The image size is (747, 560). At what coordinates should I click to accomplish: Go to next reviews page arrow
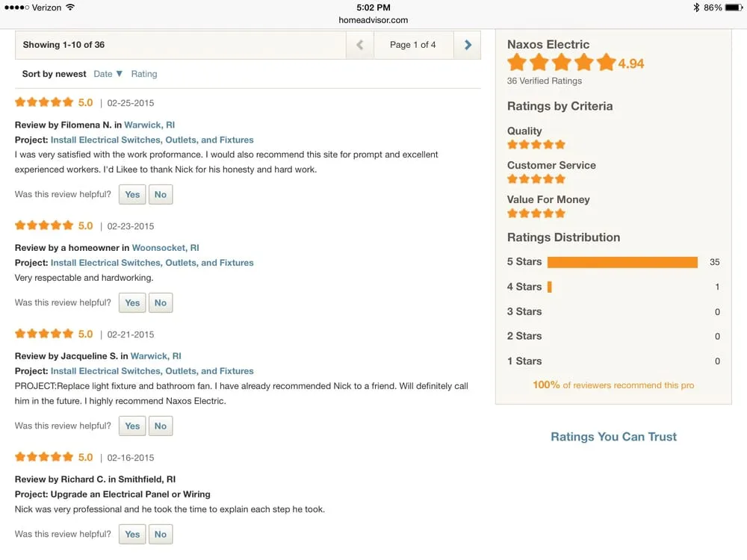pos(468,45)
